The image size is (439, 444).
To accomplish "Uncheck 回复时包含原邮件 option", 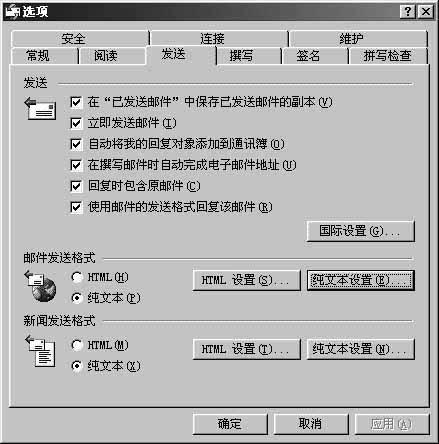I will [x=76, y=186].
